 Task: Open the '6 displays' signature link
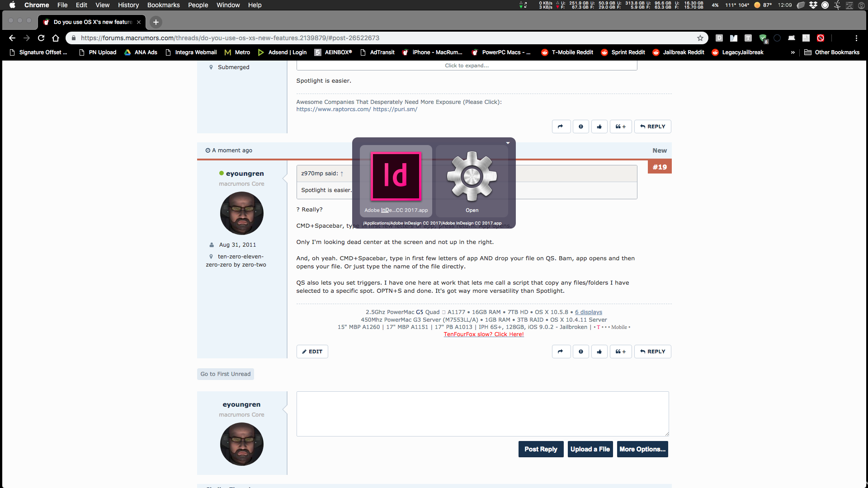pos(588,312)
